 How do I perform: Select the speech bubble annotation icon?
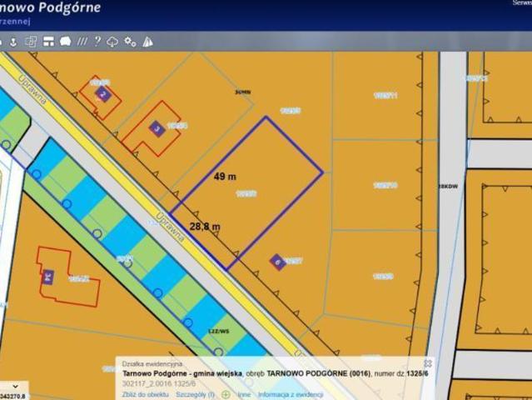pos(66,41)
